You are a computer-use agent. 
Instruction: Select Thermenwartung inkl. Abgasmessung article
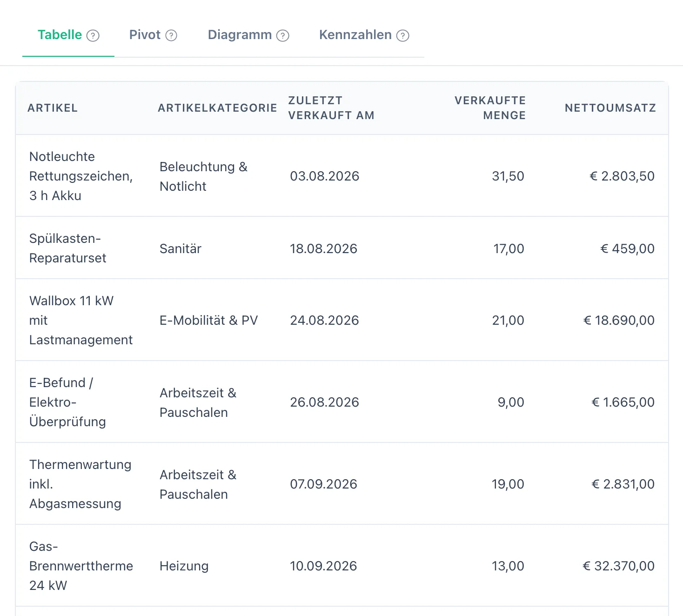80,484
